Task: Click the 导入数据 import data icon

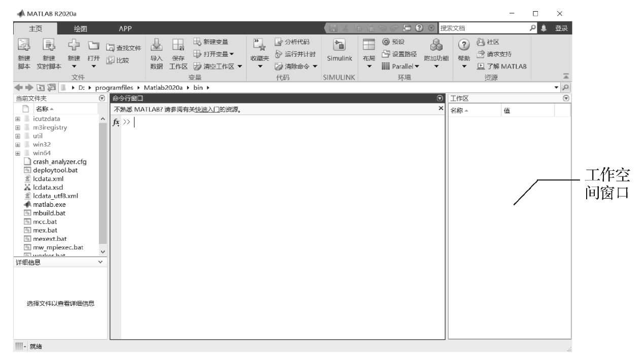Action: [x=157, y=45]
